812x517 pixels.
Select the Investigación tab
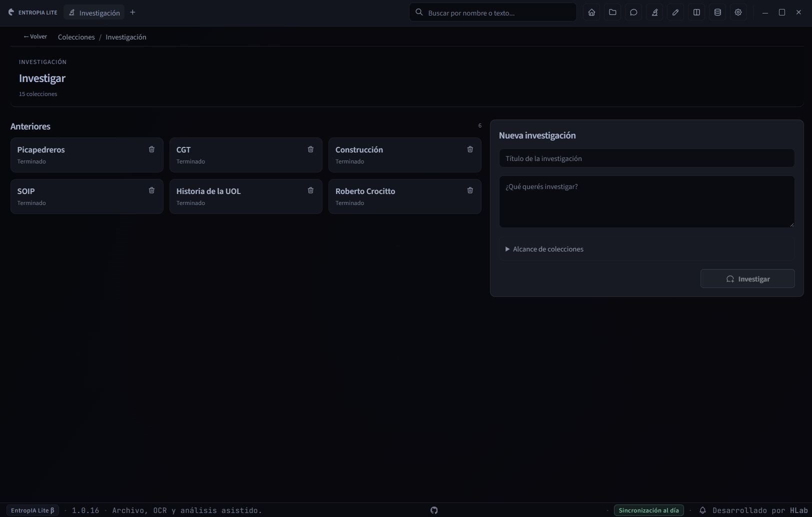click(94, 12)
